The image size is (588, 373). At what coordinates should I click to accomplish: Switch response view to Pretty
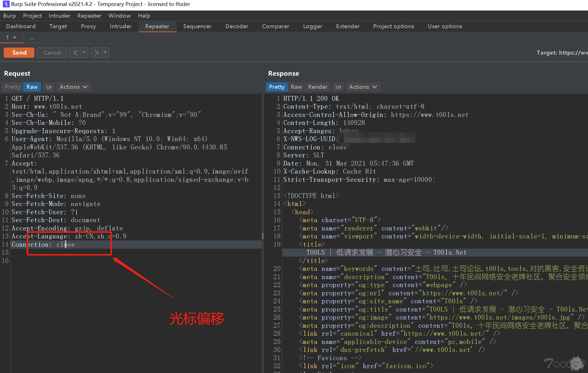tap(277, 87)
